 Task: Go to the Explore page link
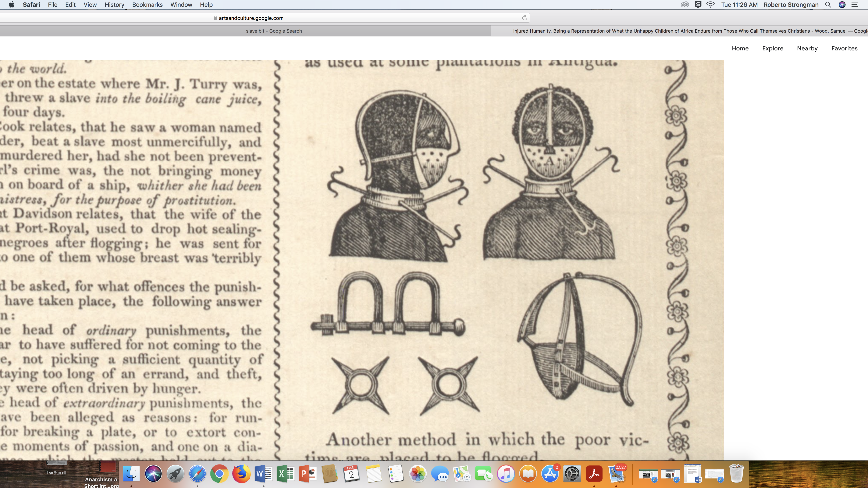[x=773, y=48]
